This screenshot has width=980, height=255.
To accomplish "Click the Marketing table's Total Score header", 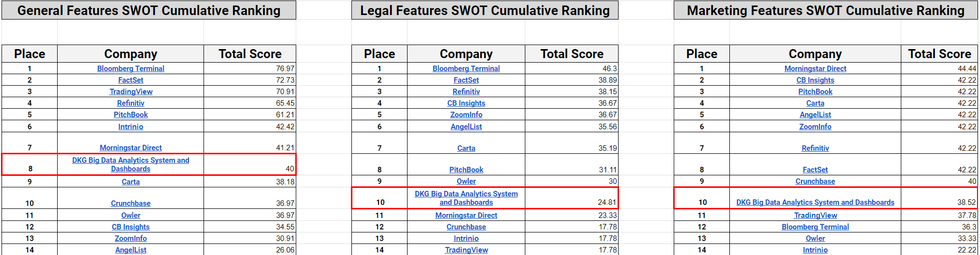I will [939, 54].
